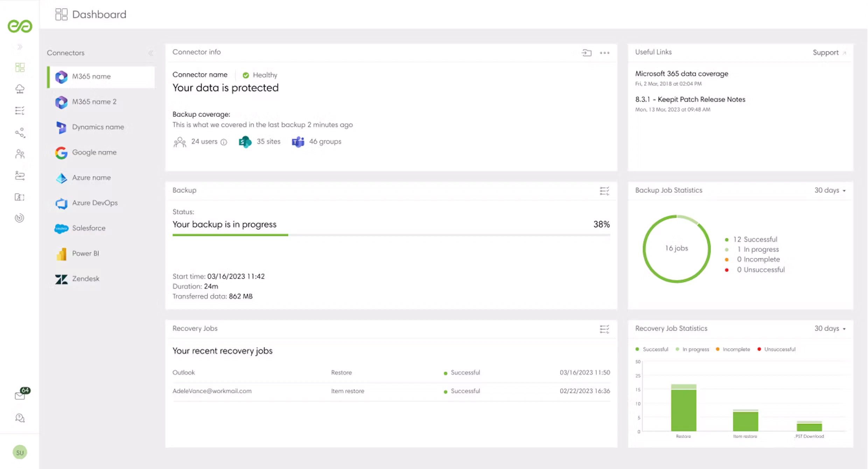This screenshot has height=469, width=868.
Task: Click the Successful chart legend item
Action: [652, 349]
